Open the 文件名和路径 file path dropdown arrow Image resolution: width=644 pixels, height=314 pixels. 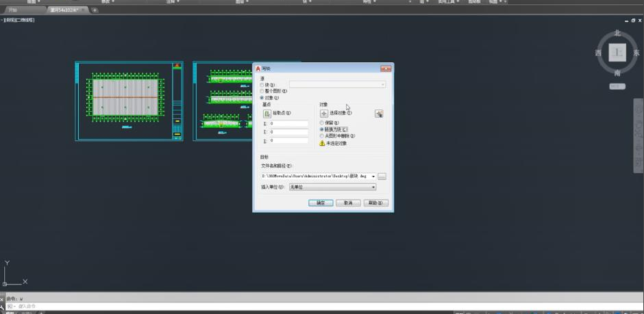[373, 176]
